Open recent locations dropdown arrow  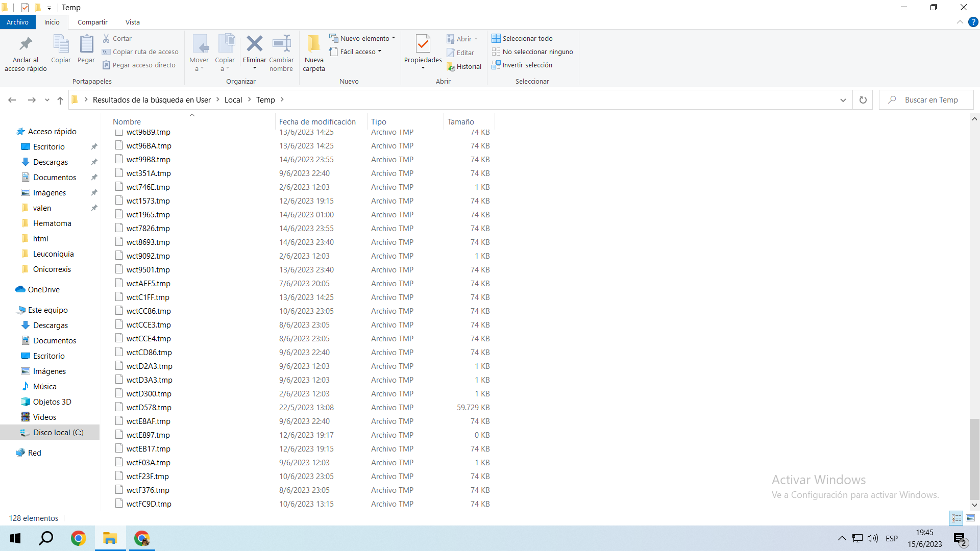[x=47, y=100]
